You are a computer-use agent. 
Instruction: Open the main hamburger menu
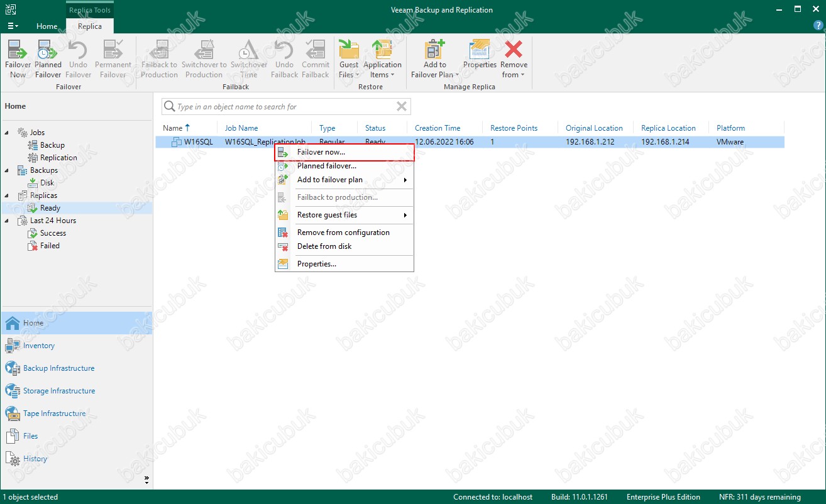(x=13, y=26)
